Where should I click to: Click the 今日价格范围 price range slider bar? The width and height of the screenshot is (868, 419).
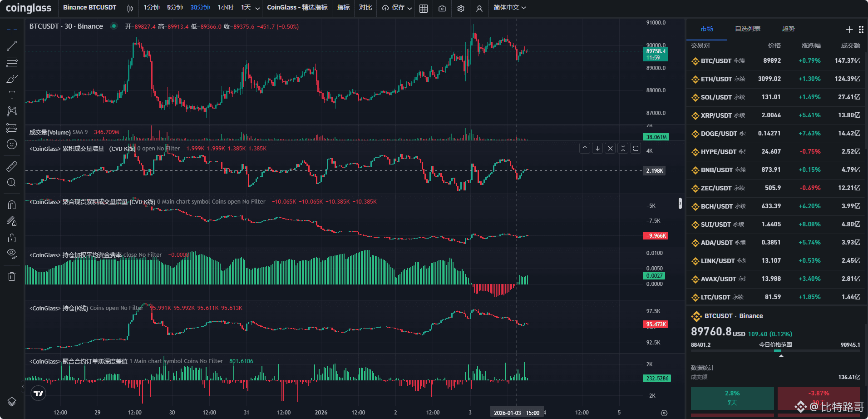775,351
